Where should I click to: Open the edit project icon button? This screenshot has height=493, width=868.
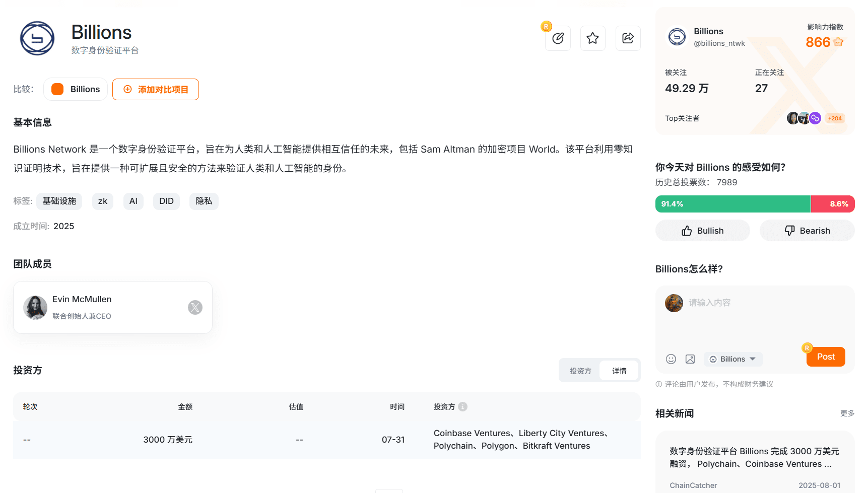(x=558, y=38)
